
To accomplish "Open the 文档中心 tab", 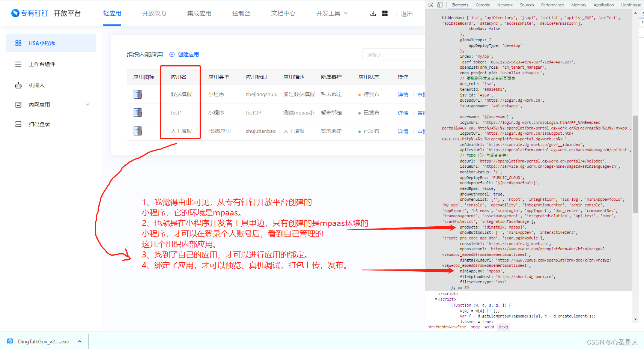I will [283, 14].
